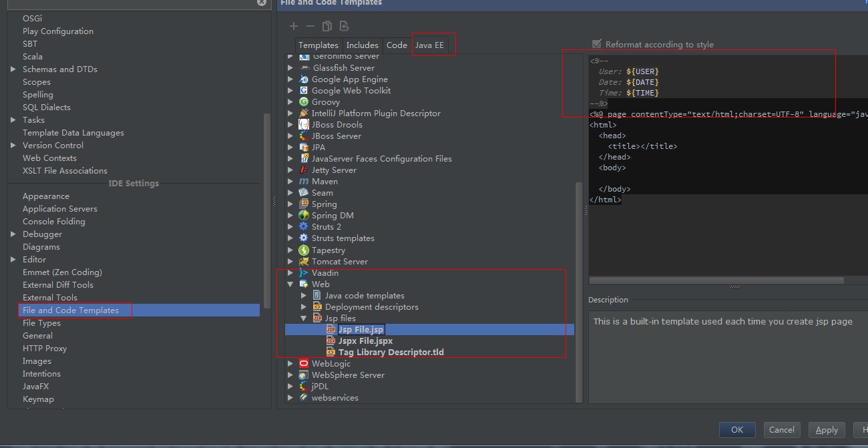This screenshot has width=868, height=448.
Task: Click the Groovy icon in tree
Action: pyautogui.click(x=304, y=101)
